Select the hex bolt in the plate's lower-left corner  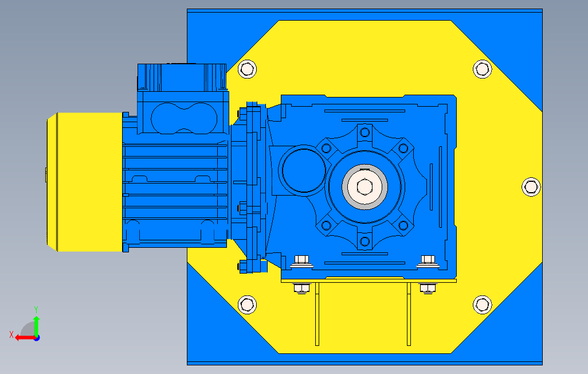247,305
